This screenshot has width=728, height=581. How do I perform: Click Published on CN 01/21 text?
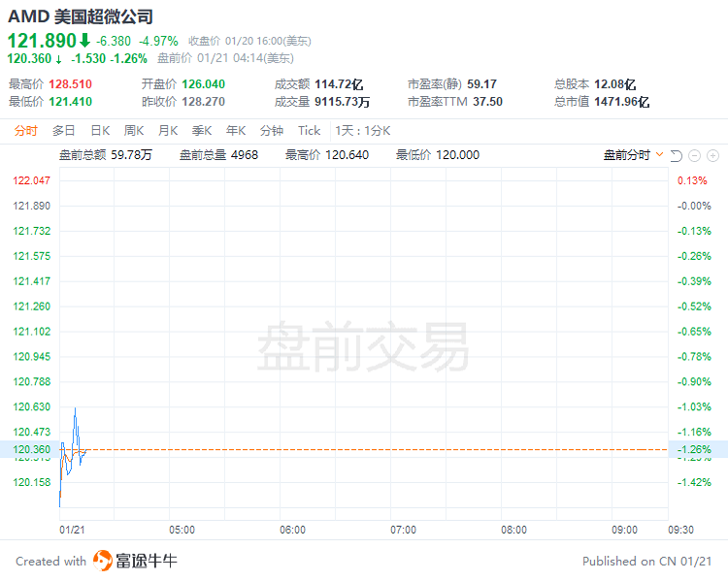click(646, 561)
